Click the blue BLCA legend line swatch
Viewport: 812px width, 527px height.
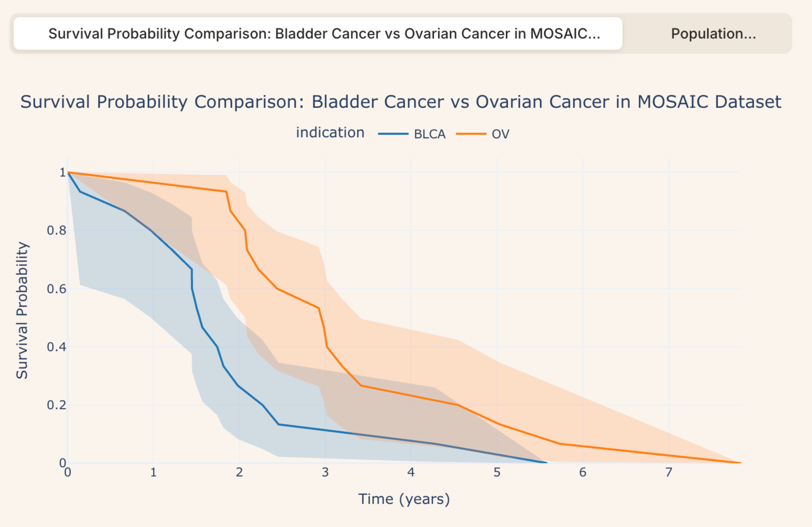(393, 134)
